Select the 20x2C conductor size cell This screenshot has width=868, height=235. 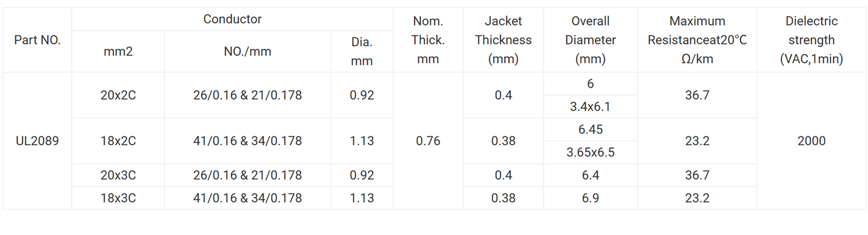(118, 95)
